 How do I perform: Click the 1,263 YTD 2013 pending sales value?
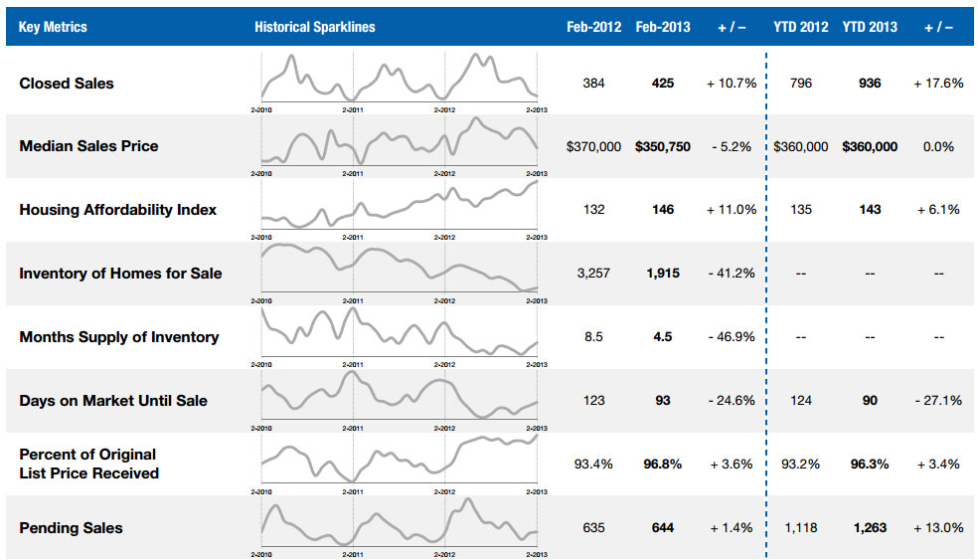point(870,527)
